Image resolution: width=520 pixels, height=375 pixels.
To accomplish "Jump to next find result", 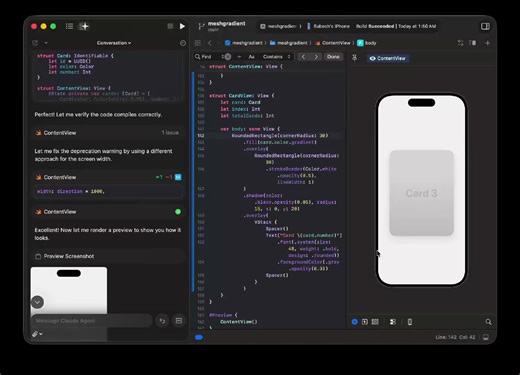I will (x=316, y=57).
